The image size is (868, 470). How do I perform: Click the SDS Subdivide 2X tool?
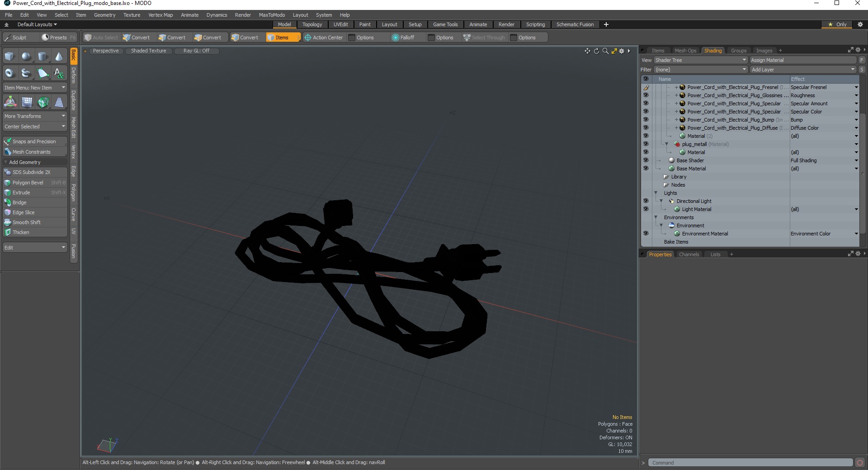(35, 172)
